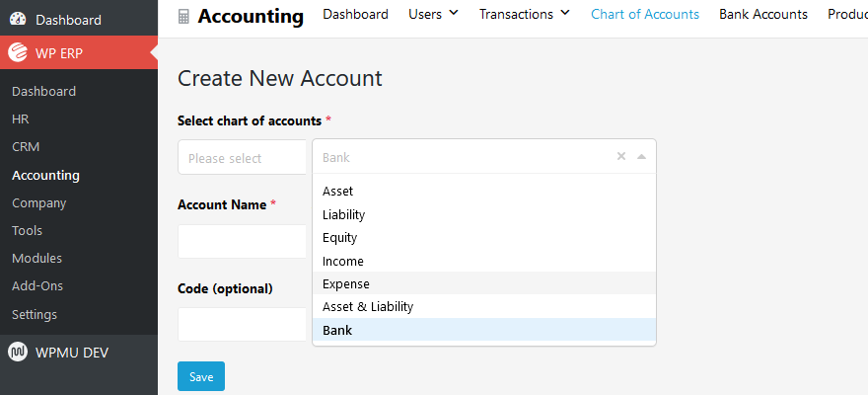The height and width of the screenshot is (395, 868).
Task: Expand the Users menu chevron
Action: coord(454,13)
